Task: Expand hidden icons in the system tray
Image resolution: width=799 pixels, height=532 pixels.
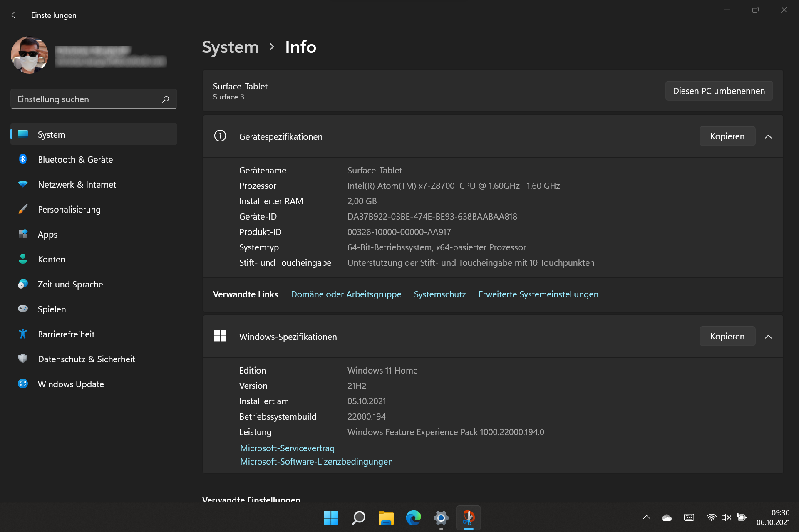Action: click(x=646, y=517)
